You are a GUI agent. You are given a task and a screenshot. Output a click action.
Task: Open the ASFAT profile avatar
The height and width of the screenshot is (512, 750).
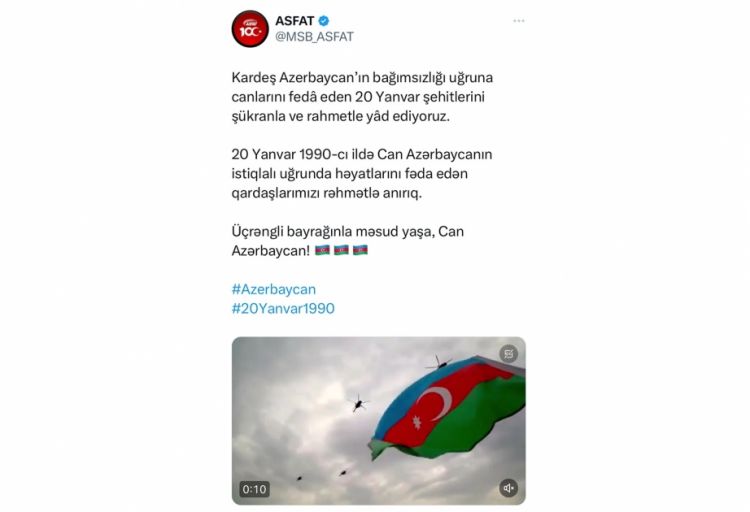[x=250, y=29]
